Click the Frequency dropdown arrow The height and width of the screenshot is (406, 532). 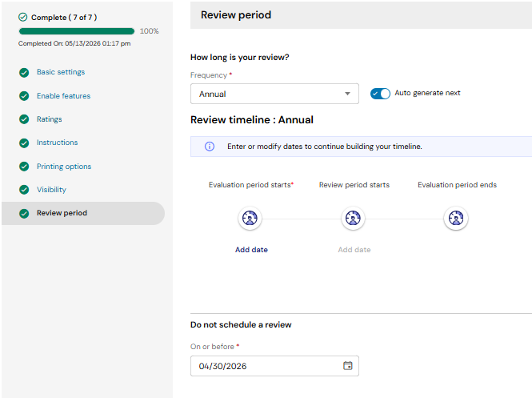tap(347, 94)
